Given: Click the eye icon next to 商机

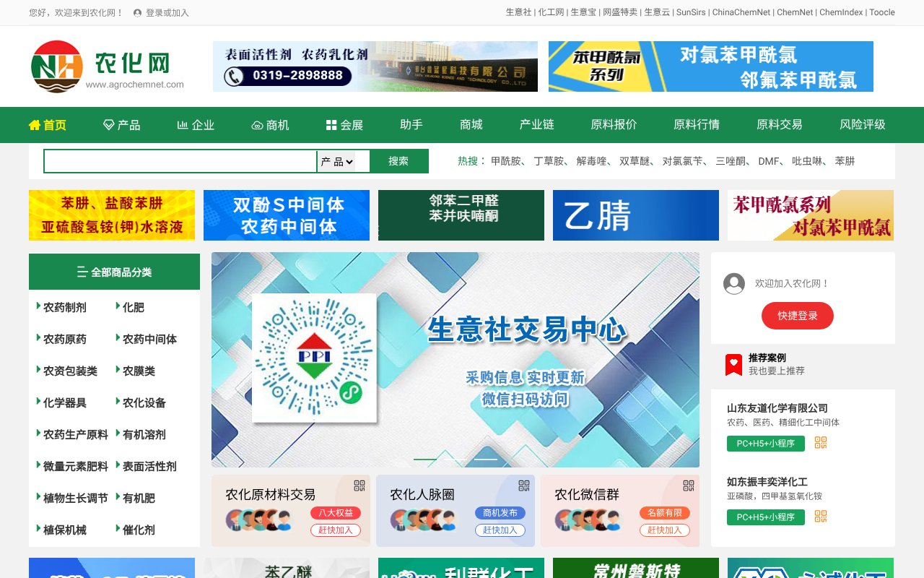Looking at the screenshot, I should click(257, 124).
